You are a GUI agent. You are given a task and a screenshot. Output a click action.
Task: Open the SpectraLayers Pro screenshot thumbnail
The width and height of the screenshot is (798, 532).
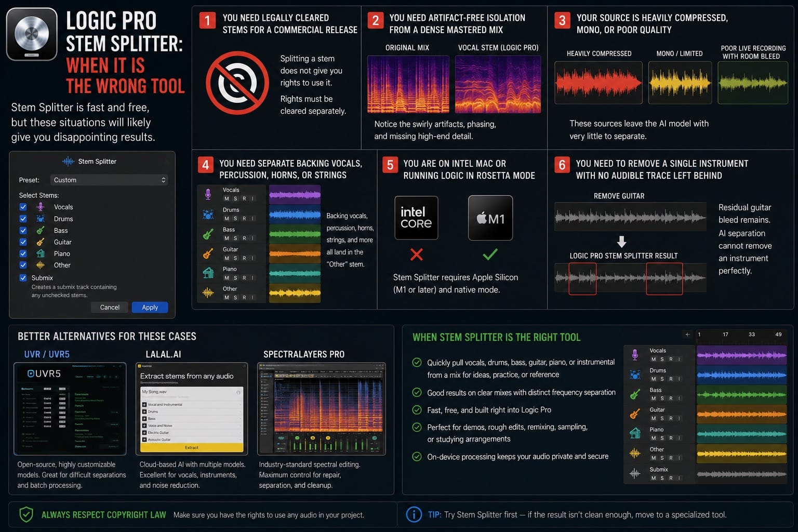[322, 409]
